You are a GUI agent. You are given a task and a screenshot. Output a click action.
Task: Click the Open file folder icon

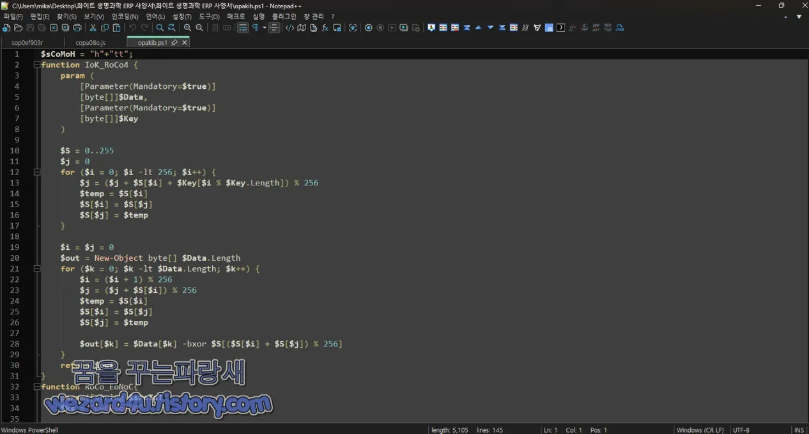coord(18,28)
